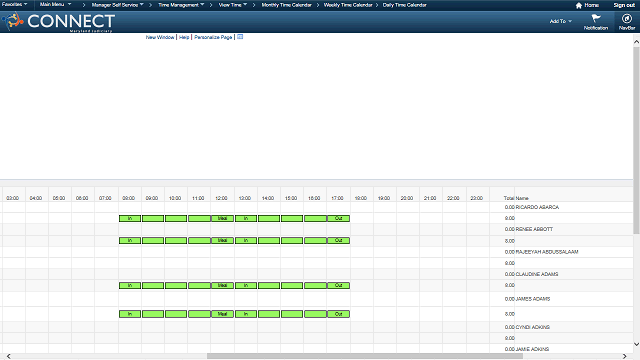Click the 08:00 In block under Renee Abbott
The height and width of the screenshot is (360, 640).
[130, 240]
